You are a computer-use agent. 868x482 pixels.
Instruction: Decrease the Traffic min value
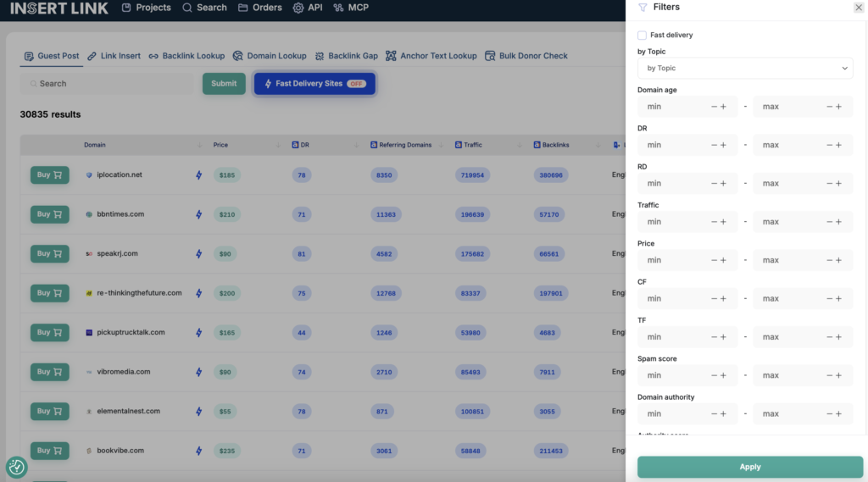(x=714, y=222)
